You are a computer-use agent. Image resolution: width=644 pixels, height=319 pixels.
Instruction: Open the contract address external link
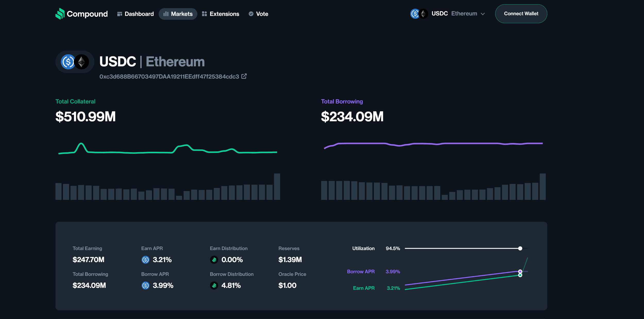click(244, 76)
